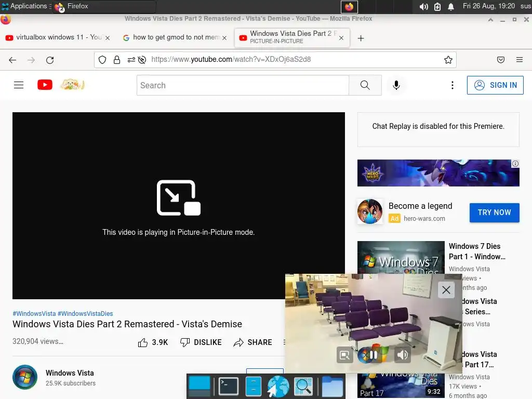Viewport: 532px width, 399px height.
Task: Send Picture-in-Picture video back to tab
Action: (x=345, y=355)
